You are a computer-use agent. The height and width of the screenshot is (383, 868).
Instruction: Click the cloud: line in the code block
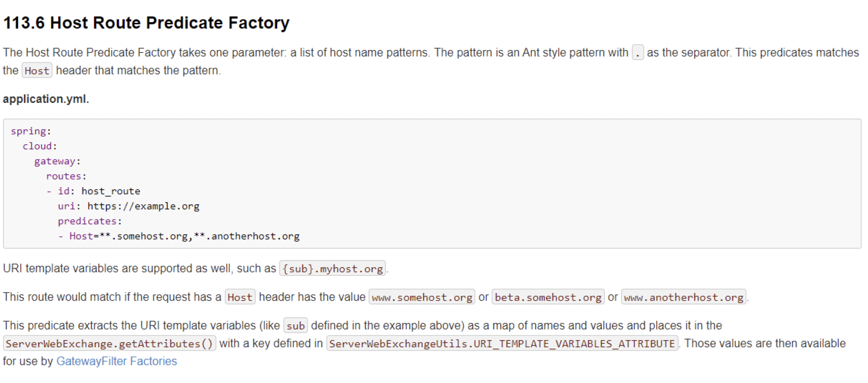(40, 146)
